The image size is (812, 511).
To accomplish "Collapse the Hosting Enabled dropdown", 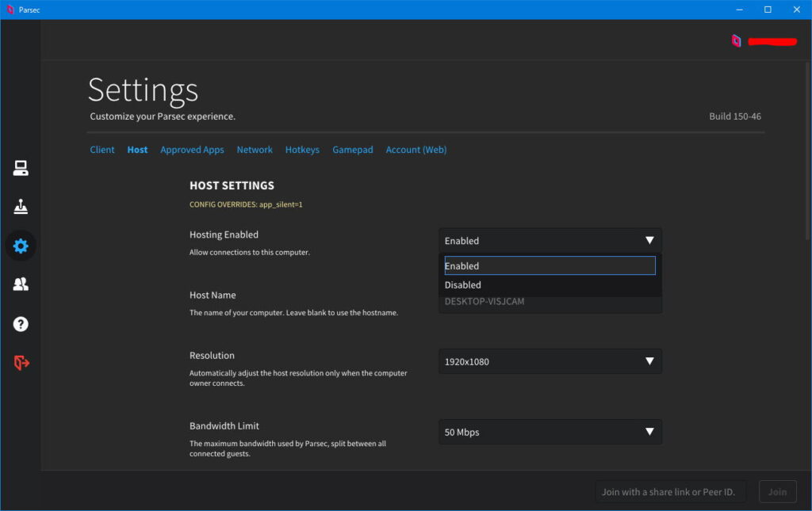I will coord(550,241).
